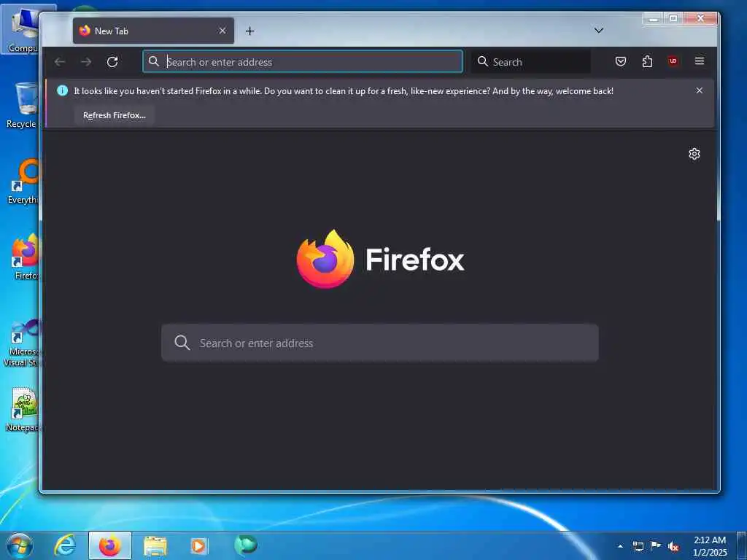Viewport: 747px width, 560px height.
Task: Open new tab personalize gear icon
Action: pyautogui.click(x=694, y=154)
